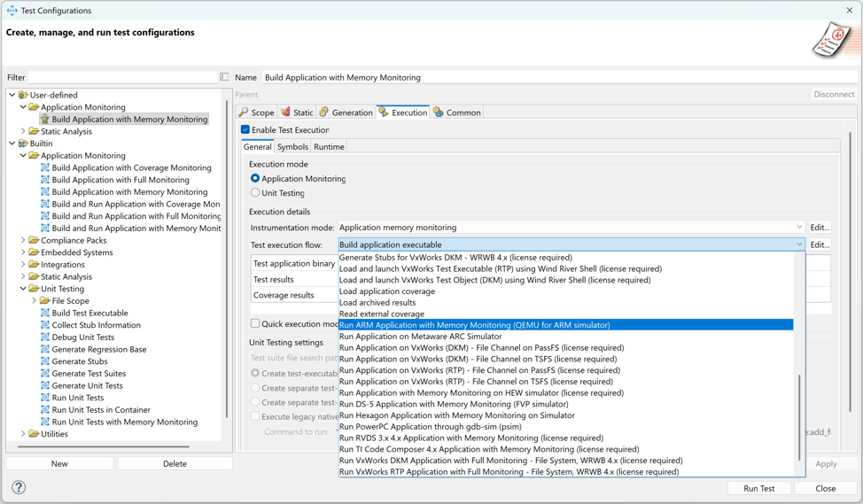Collapse the Builtin tree node
The width and height of the screenshot is (863, 504).
point(12,143)
